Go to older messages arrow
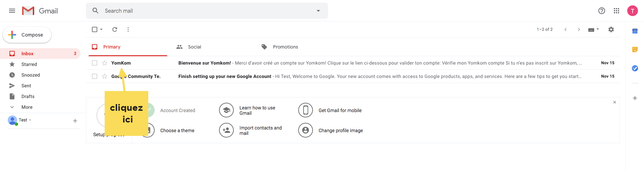The image size is (644, 172). click(x=579, y=29)
